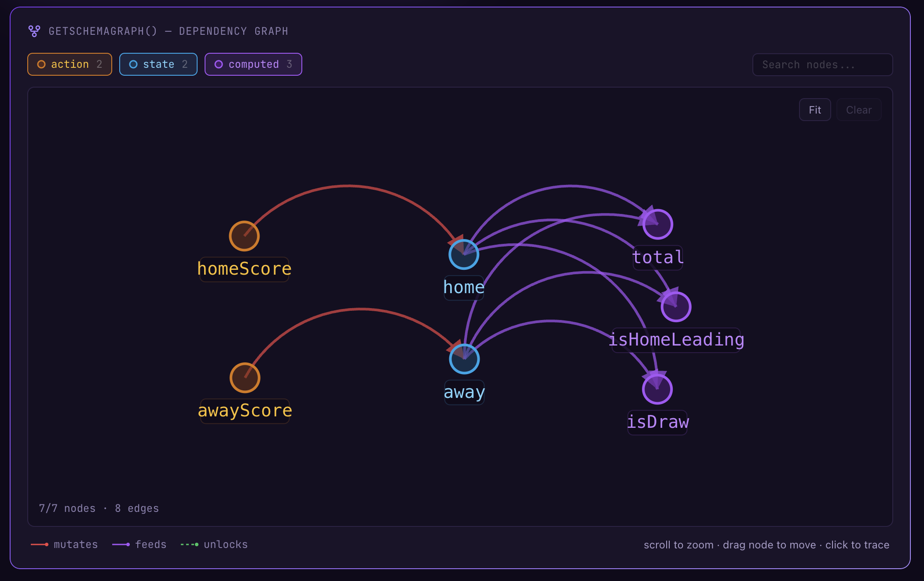Select the awayScore action node circle

(246, 377)
